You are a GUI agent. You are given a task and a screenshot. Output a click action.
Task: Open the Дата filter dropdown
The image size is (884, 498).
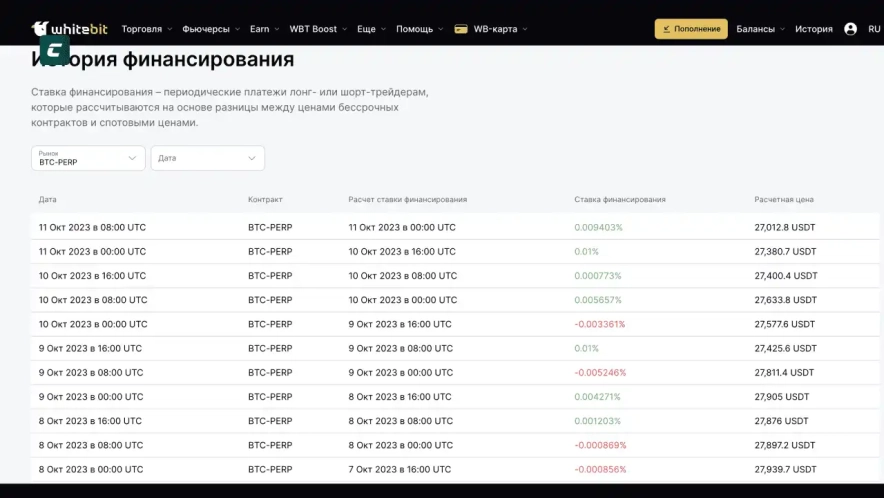click(x=207, y=158)
